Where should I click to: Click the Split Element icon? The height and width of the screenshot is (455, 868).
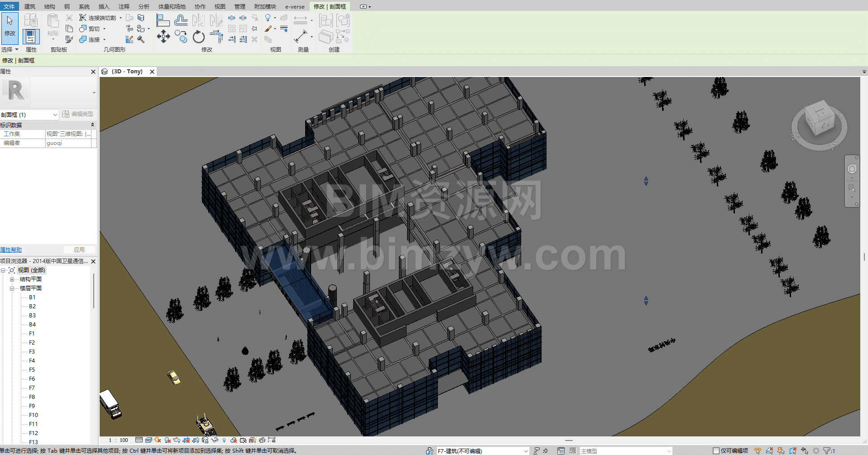coord(231,18)
